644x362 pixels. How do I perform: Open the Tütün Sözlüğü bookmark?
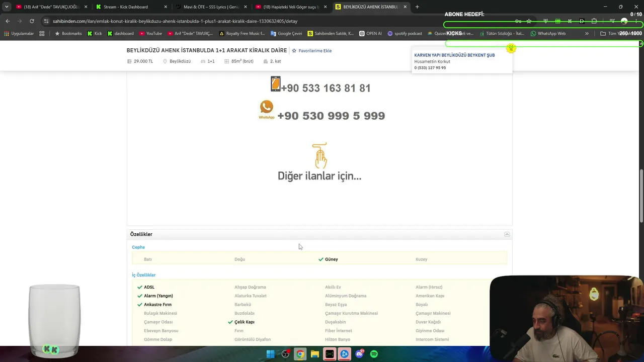[x=502, y=34]
